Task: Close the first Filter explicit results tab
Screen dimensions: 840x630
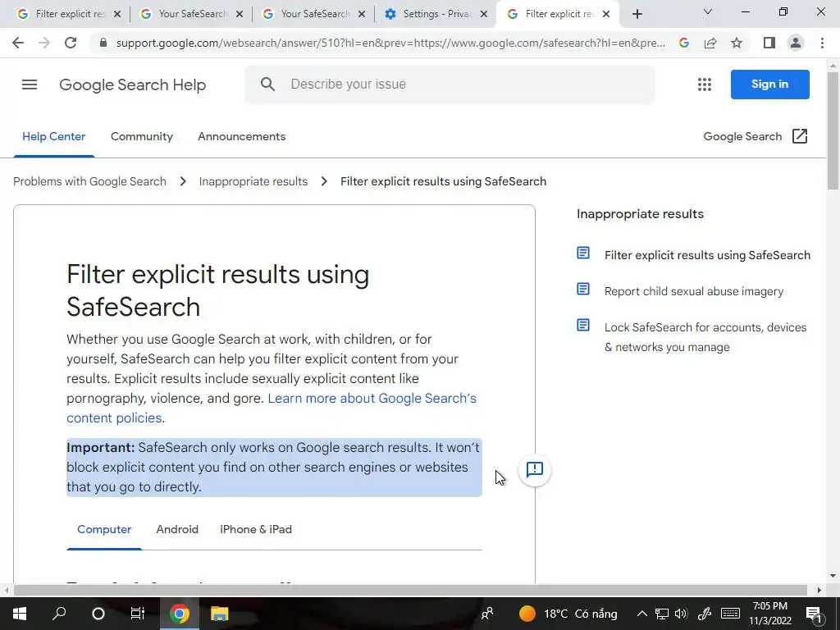Action: click(x=117, y=15)
